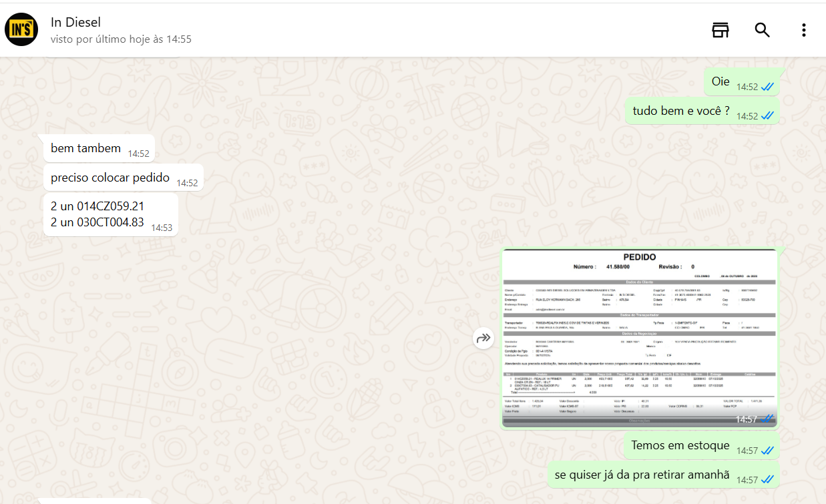Click the In Diesel profile avatar
826x504 pixels.
click(21, 30)
